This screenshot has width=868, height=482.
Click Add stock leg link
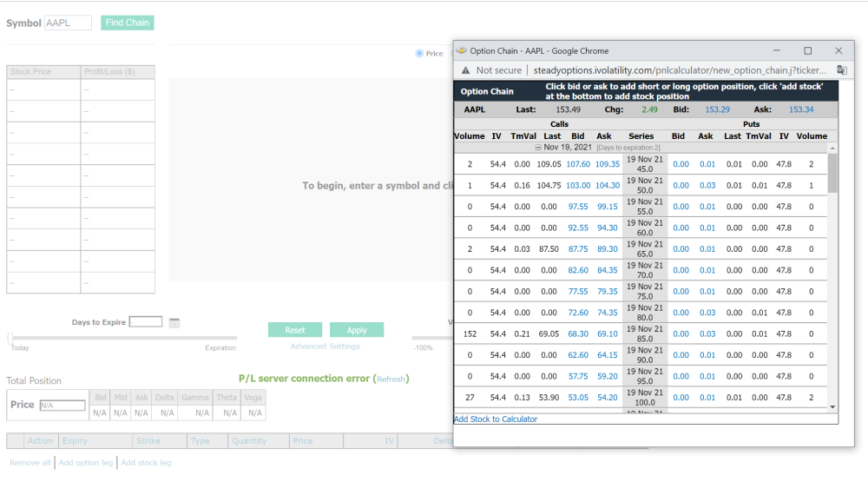pos(146,463)
